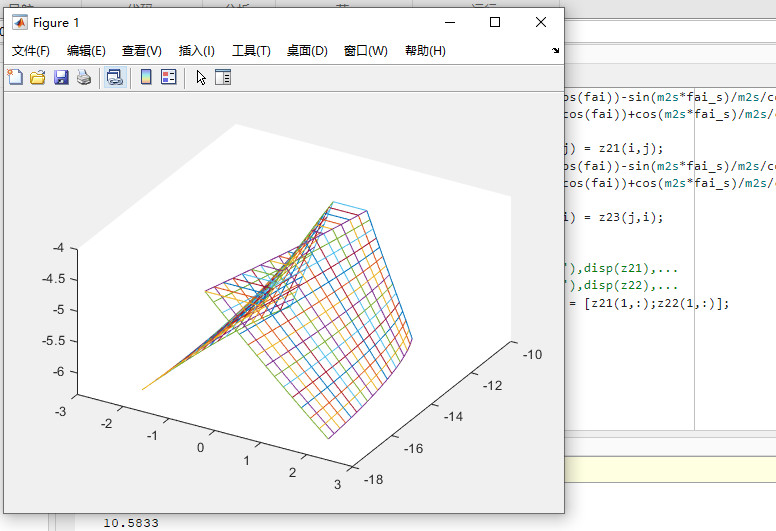This screenshot has width=776, height=531.
Task: Maximize the Figure 1 window
Action: point(495,22)
